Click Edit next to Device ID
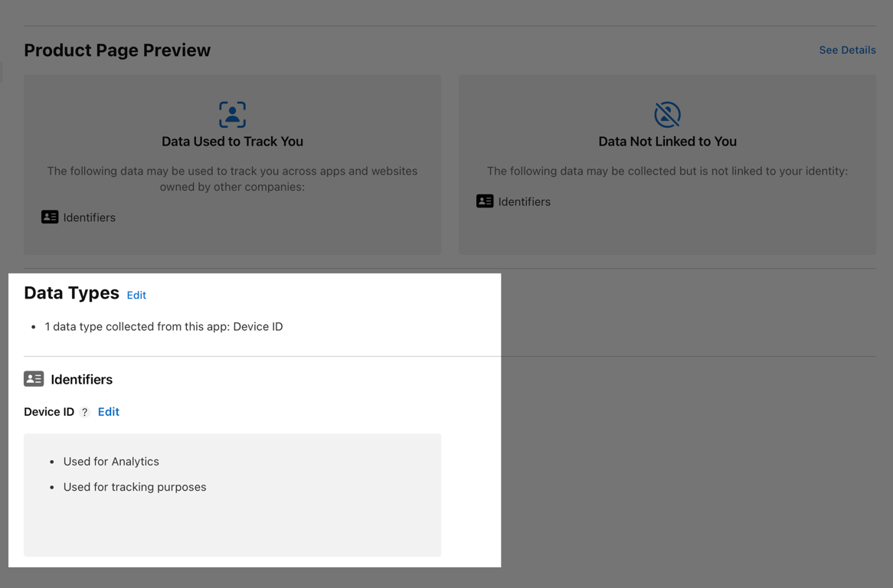The height and width of the screenshot is (588, 893). tap(108, 412)
